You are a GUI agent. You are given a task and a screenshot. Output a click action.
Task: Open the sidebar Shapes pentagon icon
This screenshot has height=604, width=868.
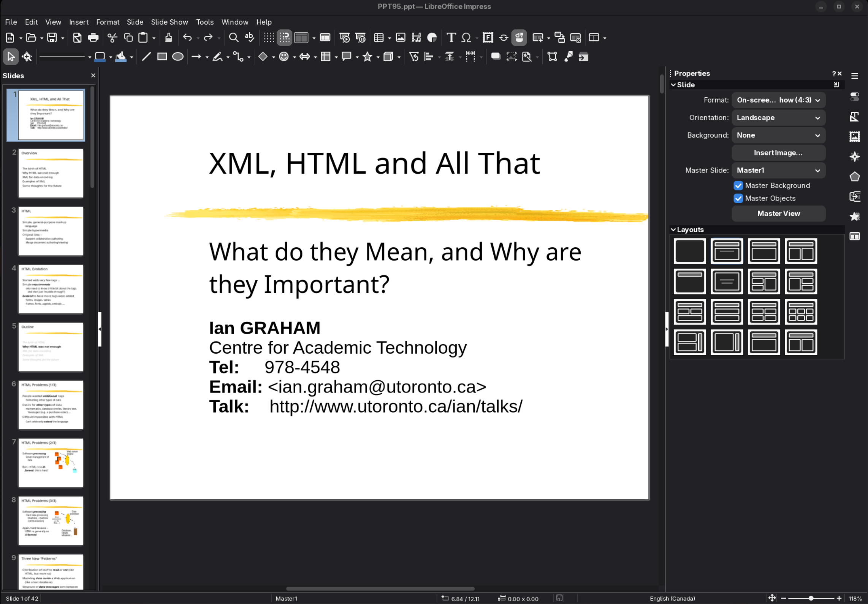(x=855, y=177)
